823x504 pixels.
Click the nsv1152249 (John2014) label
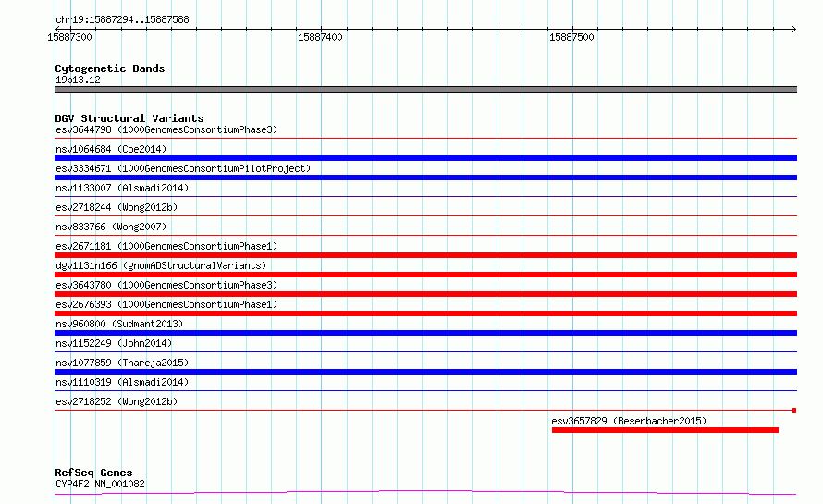(114, 343)
